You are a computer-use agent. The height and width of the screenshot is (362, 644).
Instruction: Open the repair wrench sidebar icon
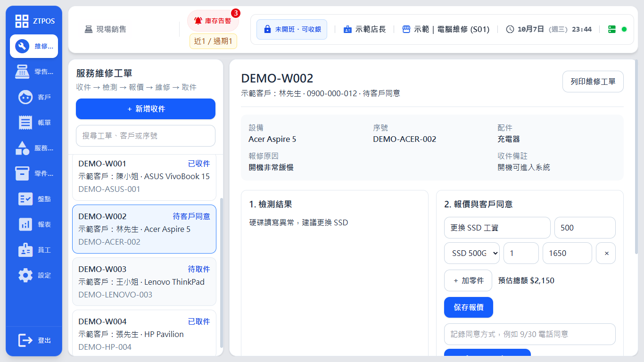(22, 46)
